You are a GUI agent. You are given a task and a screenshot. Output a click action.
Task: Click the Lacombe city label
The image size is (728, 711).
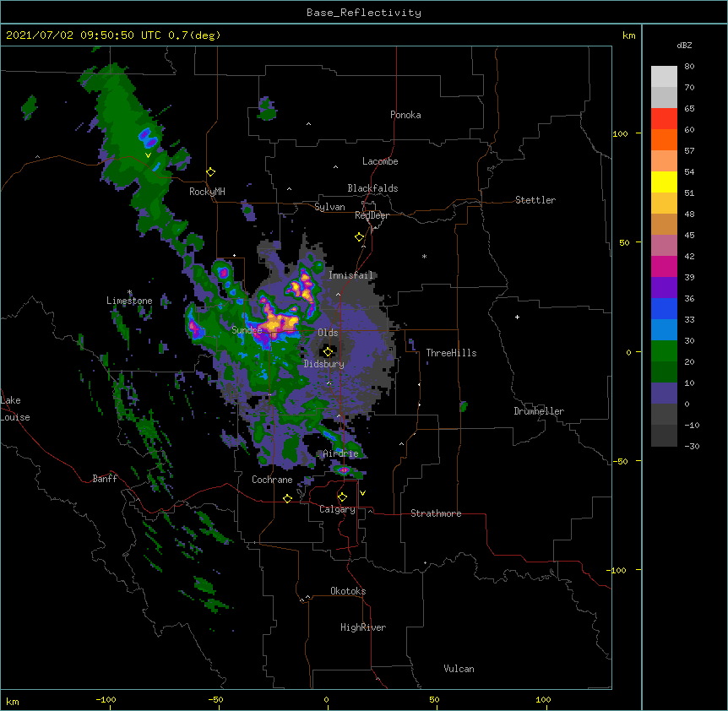380,161
